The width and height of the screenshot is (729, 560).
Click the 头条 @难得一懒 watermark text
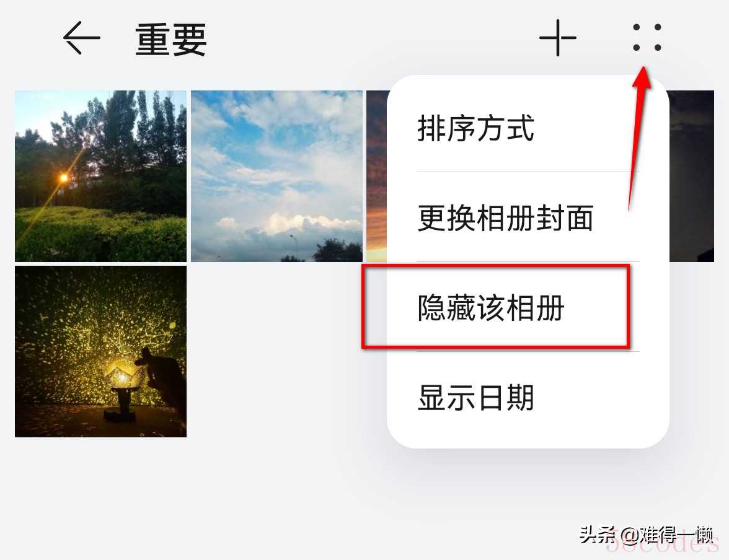[x=646, y=535]
